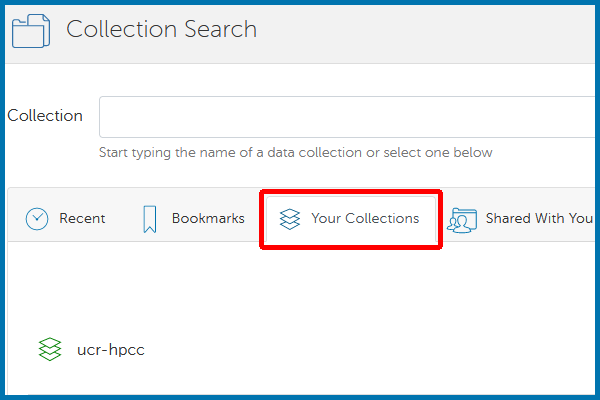Click empty space right of ucr-hpcc entry

[380, 350]
